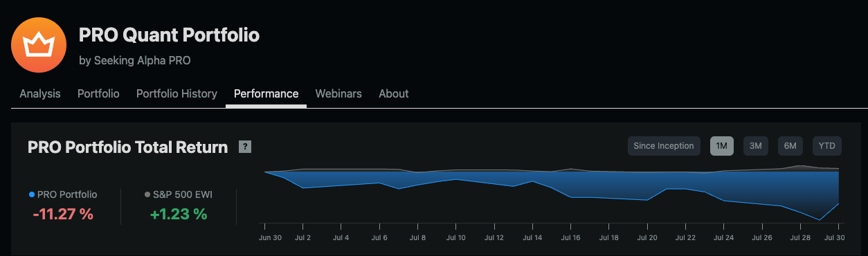Click the orange crown portfolio logo

point(38,45)
